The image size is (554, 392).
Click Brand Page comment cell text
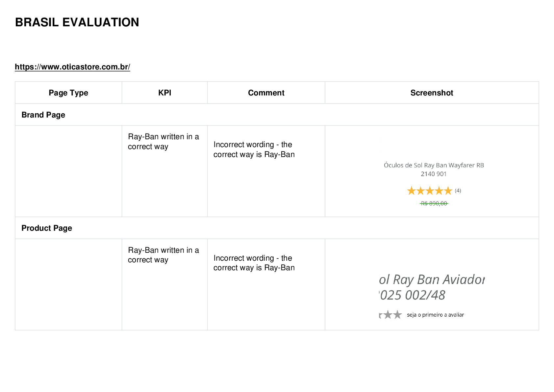254,149
